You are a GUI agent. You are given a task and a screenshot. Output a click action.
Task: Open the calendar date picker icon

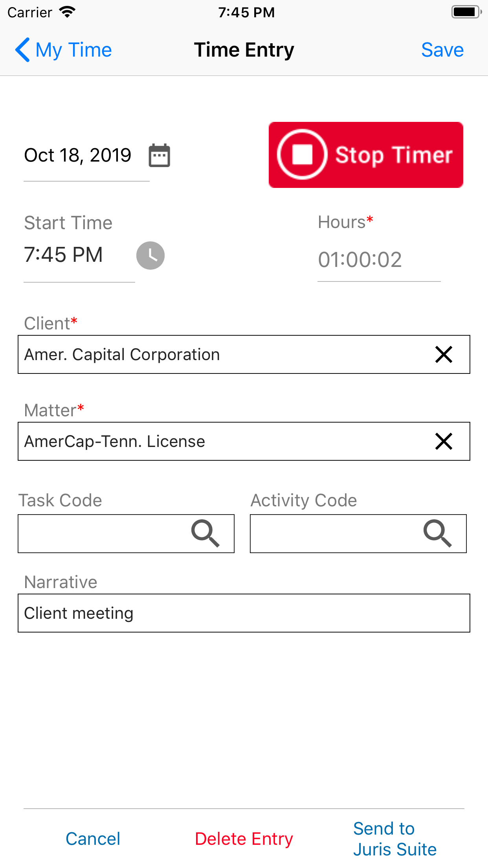159,155
